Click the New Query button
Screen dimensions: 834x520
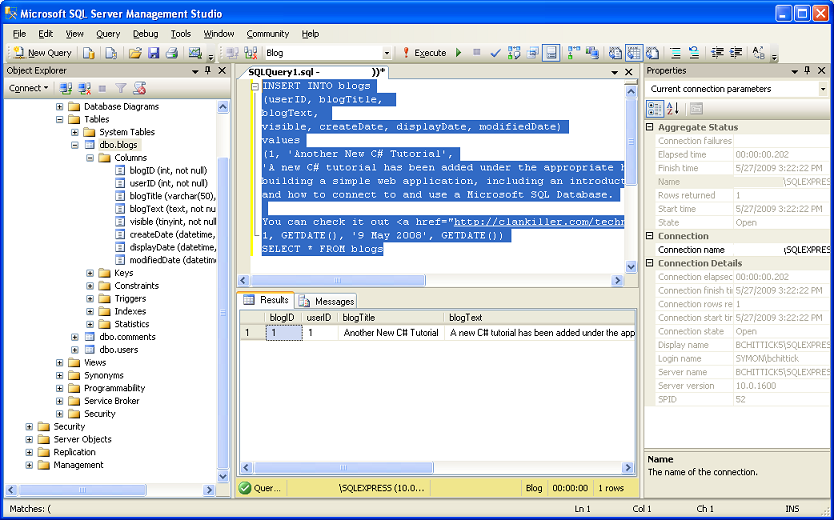[x=43, y=53]
